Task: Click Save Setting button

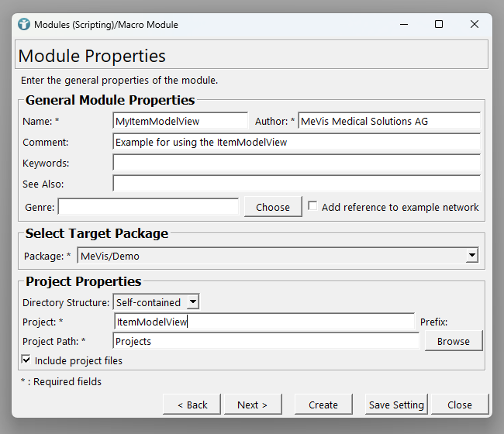Action: 395,405
